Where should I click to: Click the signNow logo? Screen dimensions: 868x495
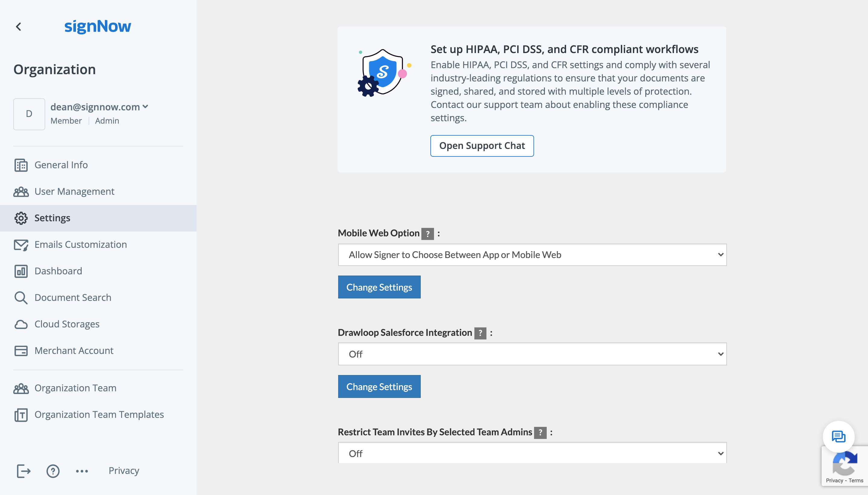click(x=98, y=26)
